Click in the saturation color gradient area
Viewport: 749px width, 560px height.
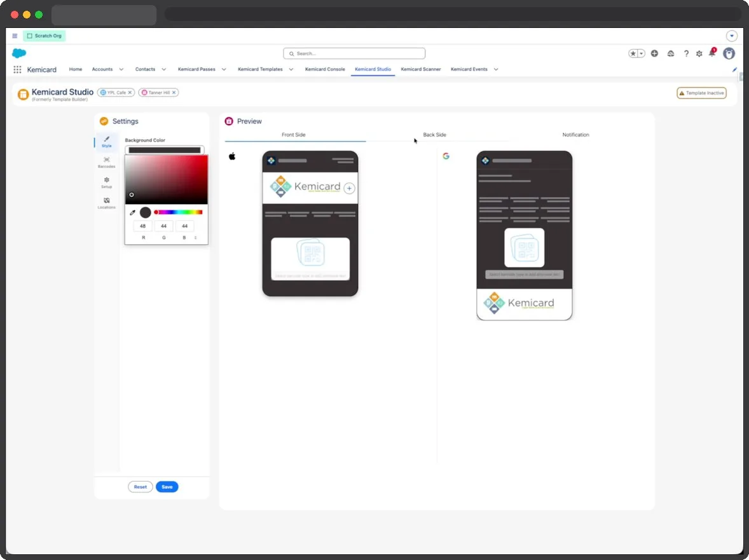click(166, 180)
